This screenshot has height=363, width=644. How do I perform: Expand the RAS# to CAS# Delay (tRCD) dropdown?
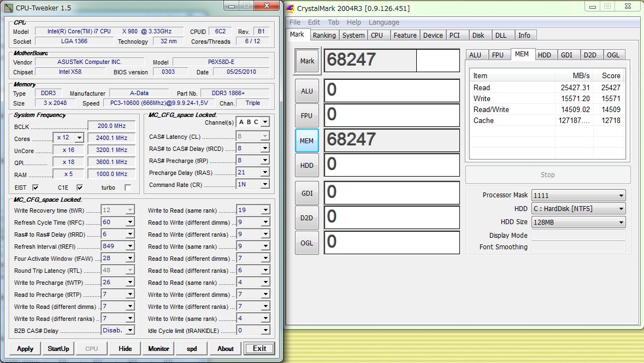[x=265, y=148]
